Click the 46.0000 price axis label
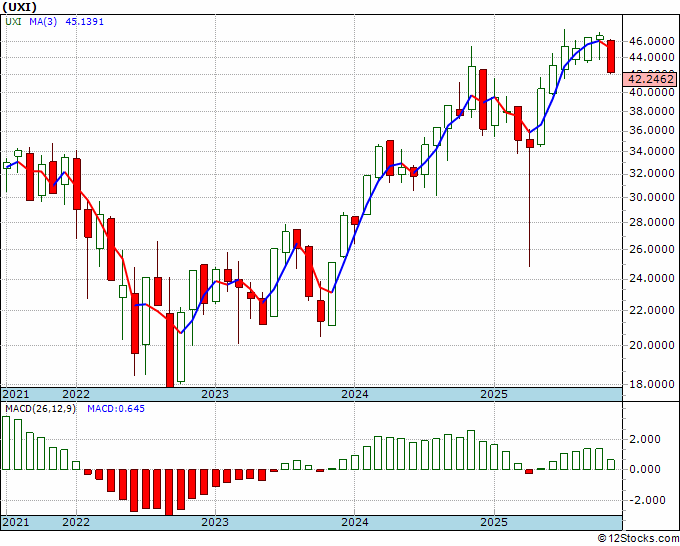The width and height of the screenshot is (680, 546). [652, 42]
